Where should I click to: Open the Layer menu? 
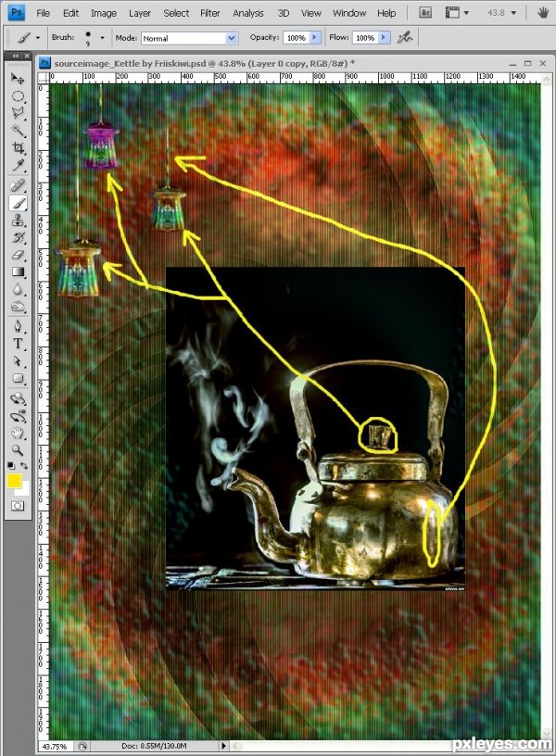(140, 13)
